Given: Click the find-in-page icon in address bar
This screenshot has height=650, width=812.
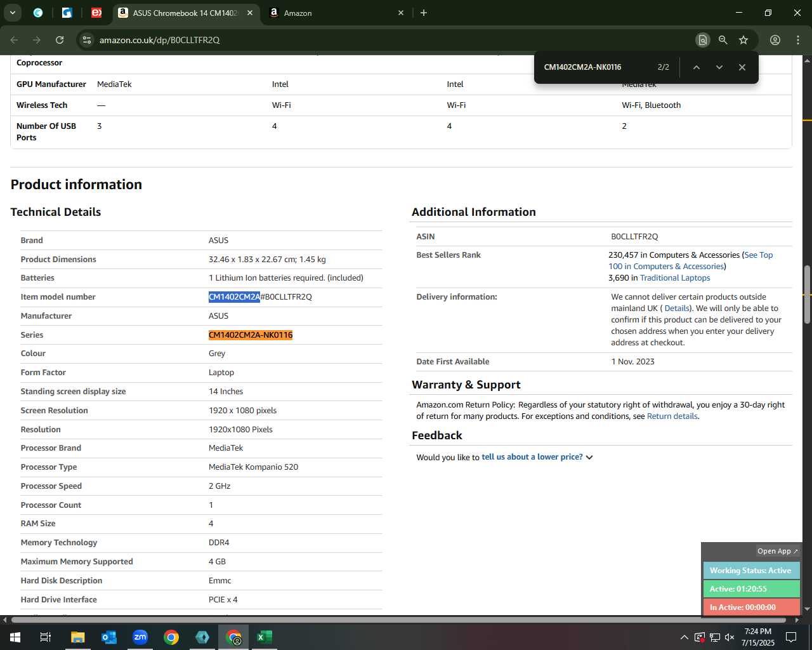Looking at the screenshot, I should (702, 40).
